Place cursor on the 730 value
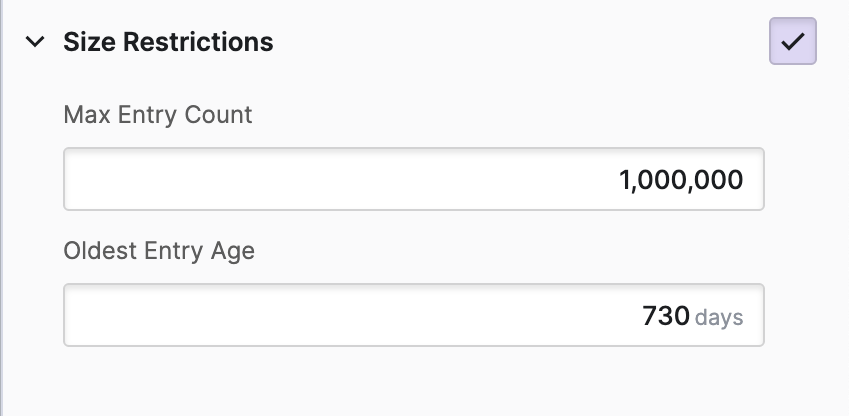The image size is (849, 416). [x=666, y=317]
